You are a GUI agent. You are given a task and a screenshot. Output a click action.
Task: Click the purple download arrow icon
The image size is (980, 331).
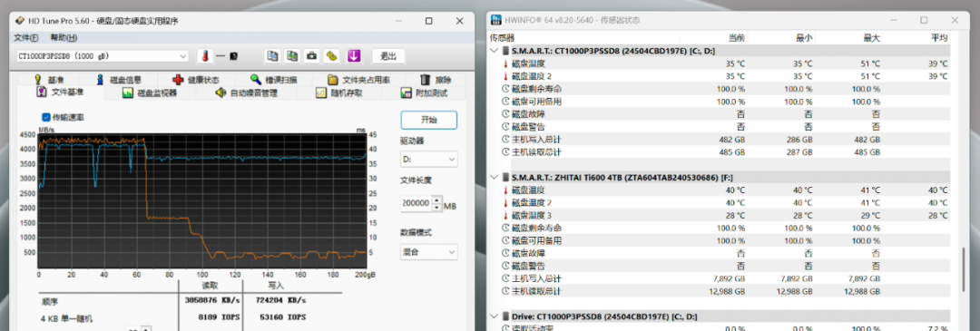pyautogui.click(x=354, y=56)
